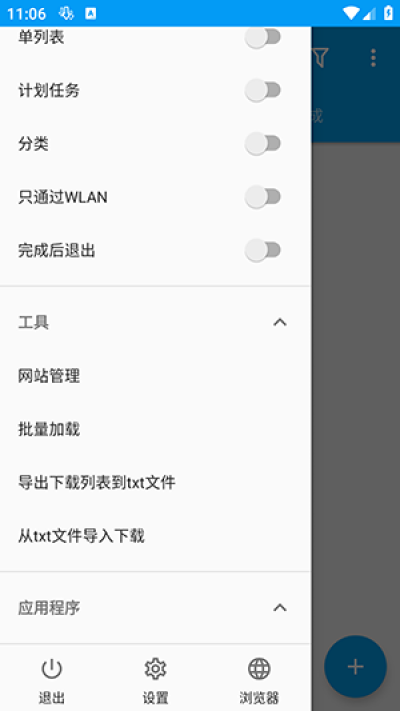
Task: Open the three-dot overflow menu
Action: click(373, 58)
